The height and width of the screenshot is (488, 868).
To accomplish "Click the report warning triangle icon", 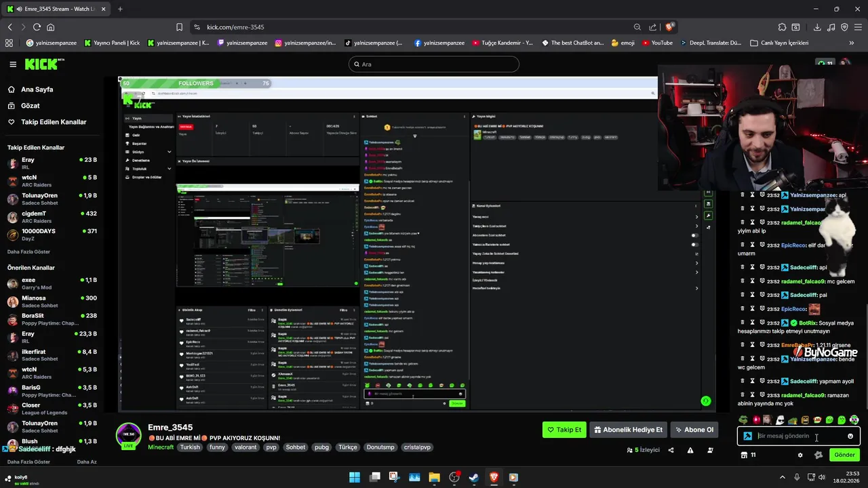I will (690, 450).
